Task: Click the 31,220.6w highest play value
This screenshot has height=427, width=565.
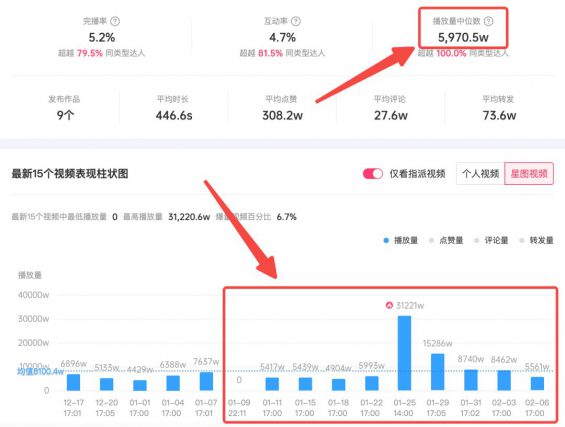Action: (189, 217)
